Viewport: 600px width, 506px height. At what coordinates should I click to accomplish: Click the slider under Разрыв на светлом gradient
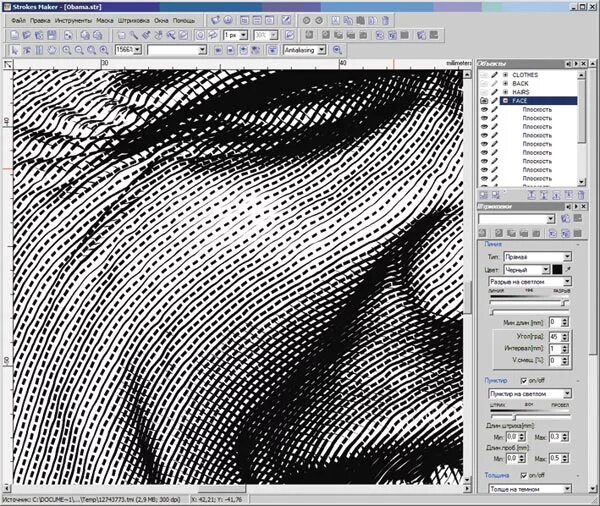point(528,303)
